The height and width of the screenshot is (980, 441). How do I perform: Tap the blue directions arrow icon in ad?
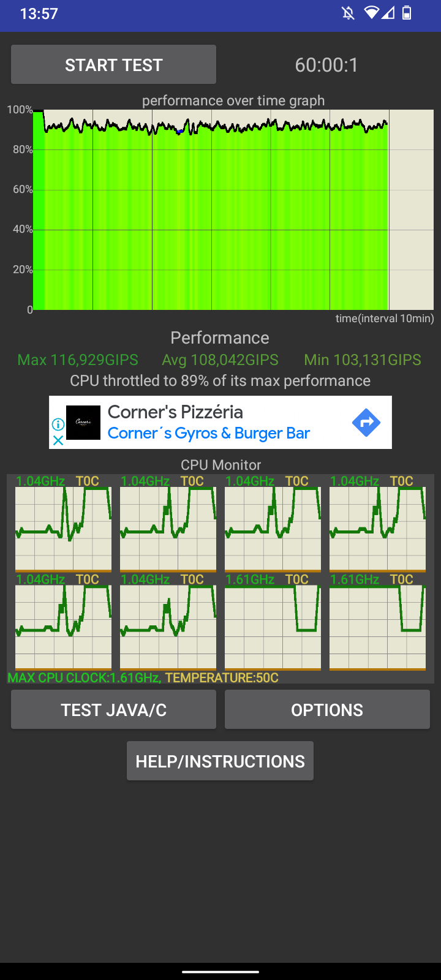point(366,423)
